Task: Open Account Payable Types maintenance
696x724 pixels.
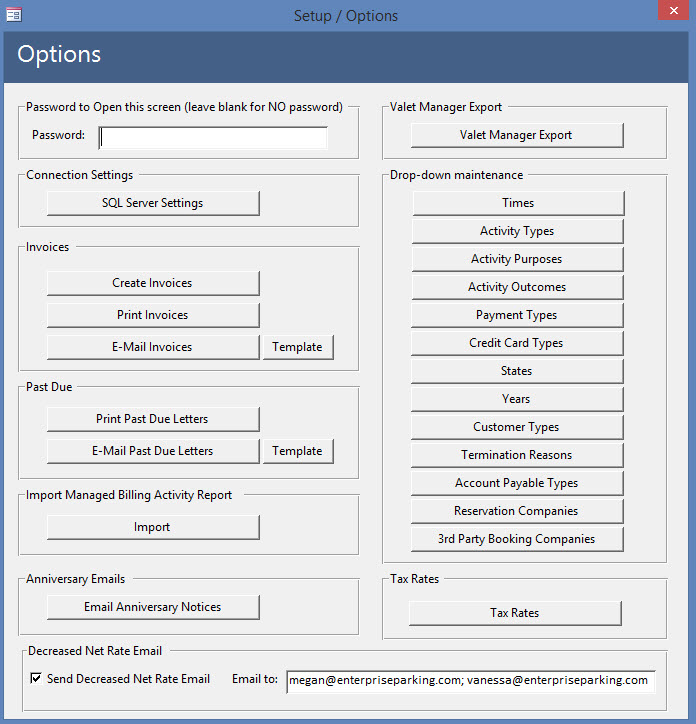Action: click(x=517, y=483)
